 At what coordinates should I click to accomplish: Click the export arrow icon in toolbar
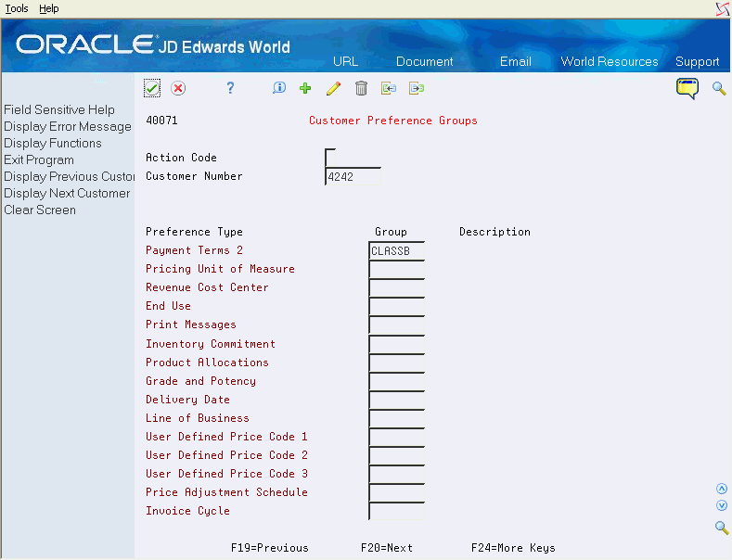417,88
